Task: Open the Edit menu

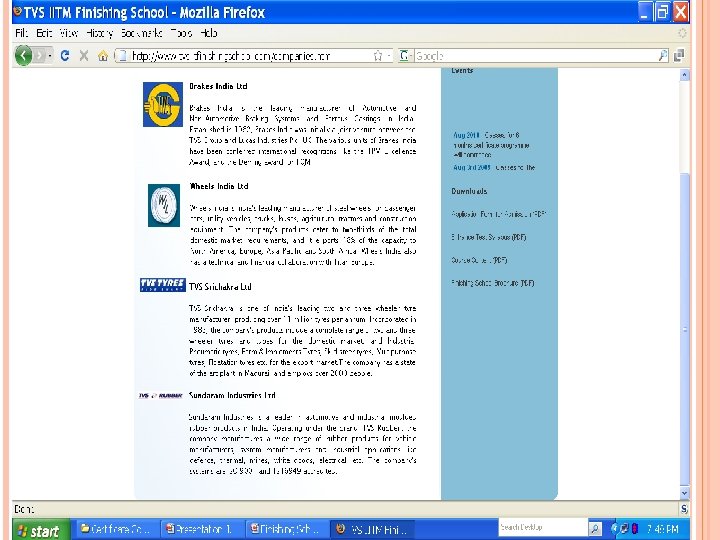Action: pyautogui.click(x=44, y=33)
